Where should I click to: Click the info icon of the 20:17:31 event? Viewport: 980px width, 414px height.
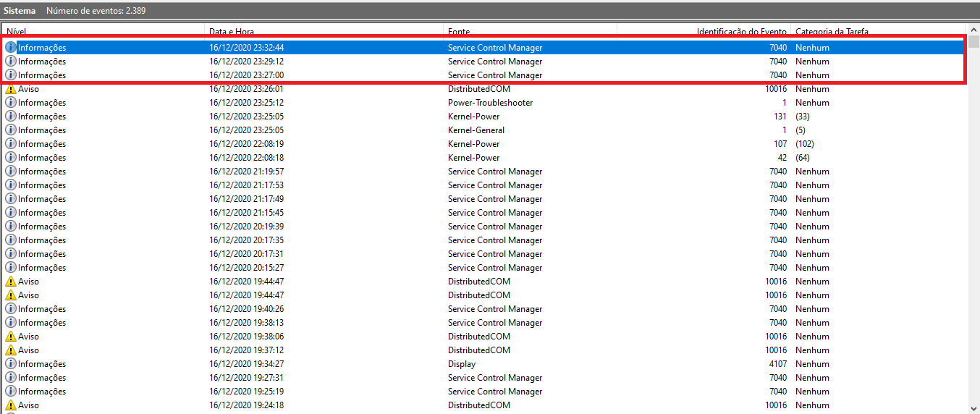(x=11, y=254)
